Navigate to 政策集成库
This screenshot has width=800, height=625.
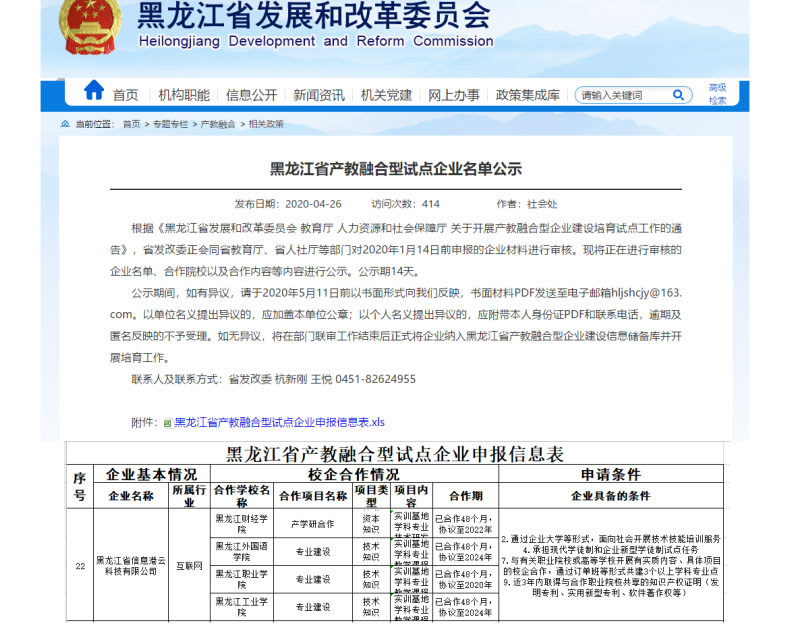tap(527, 95)
